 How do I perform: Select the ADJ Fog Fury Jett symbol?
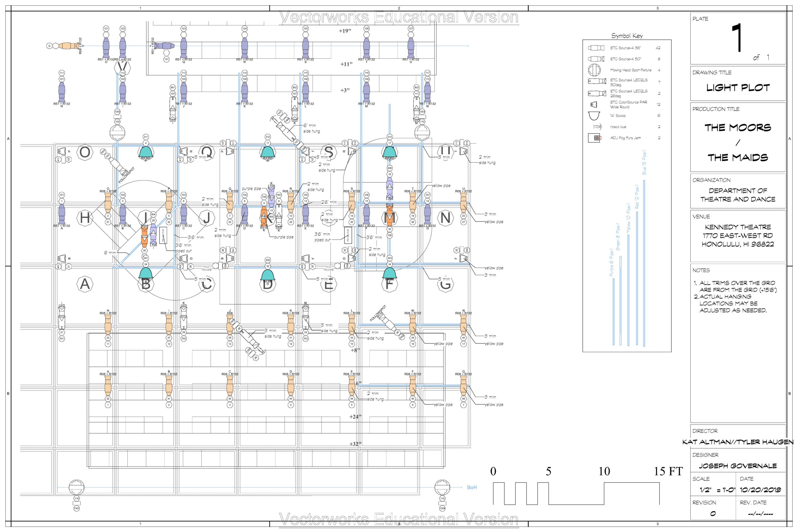(x=595, y=138)
